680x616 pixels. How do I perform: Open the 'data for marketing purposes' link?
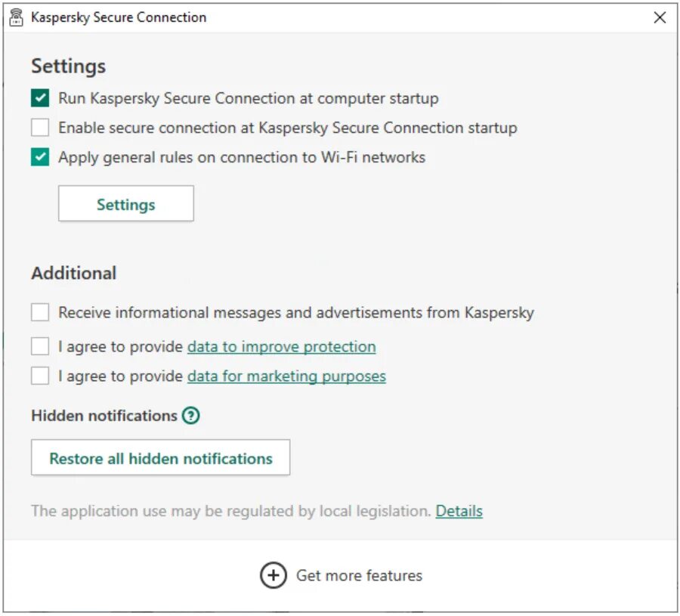tap(286, 376)
